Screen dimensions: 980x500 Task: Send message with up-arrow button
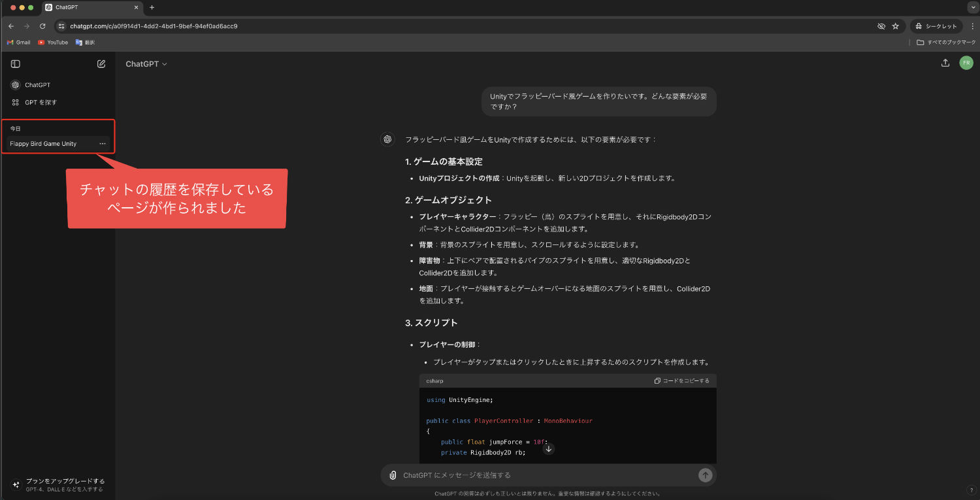click(705, 475)
